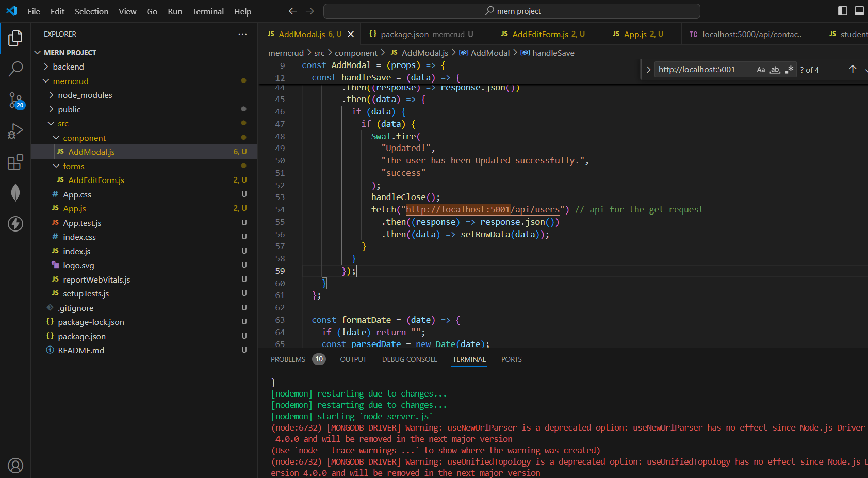Toggle Match Case in find widget

tap(761, 70)
